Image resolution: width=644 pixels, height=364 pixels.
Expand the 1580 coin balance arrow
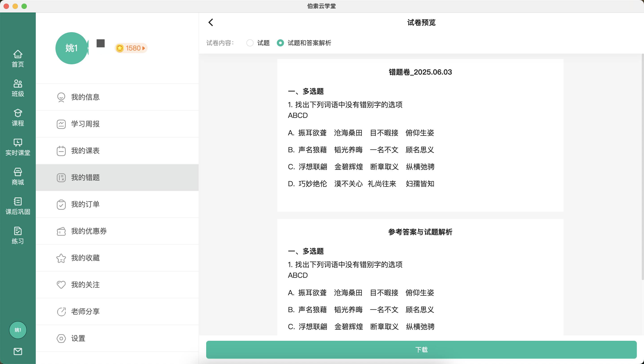(144, 48)
